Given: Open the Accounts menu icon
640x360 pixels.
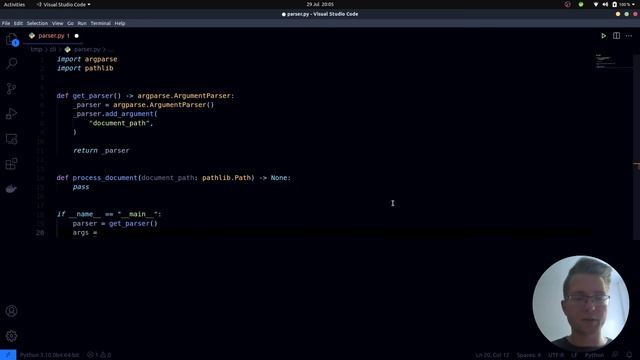Looking at the screenshot, I should click(11, 311).
